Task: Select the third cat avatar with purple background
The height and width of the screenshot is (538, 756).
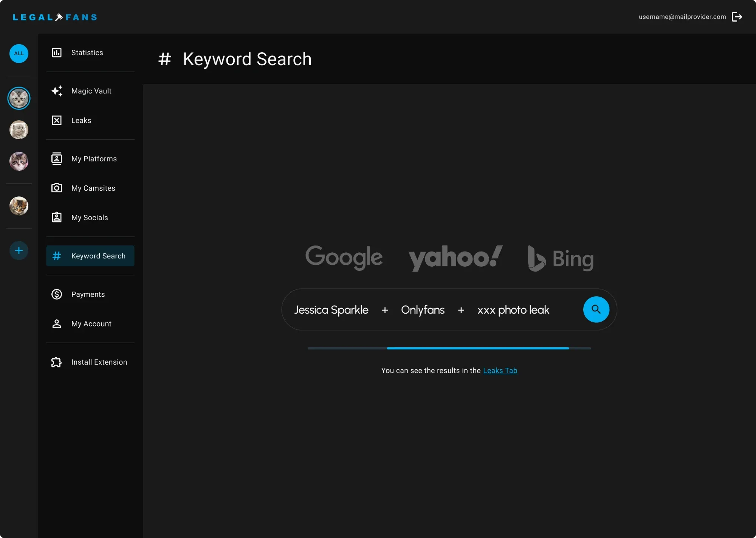Action: [19, 161]
